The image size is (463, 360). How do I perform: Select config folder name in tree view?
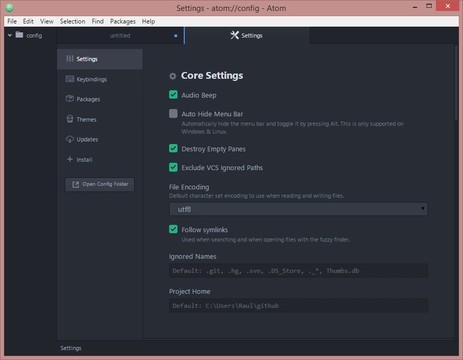[34, 35]
